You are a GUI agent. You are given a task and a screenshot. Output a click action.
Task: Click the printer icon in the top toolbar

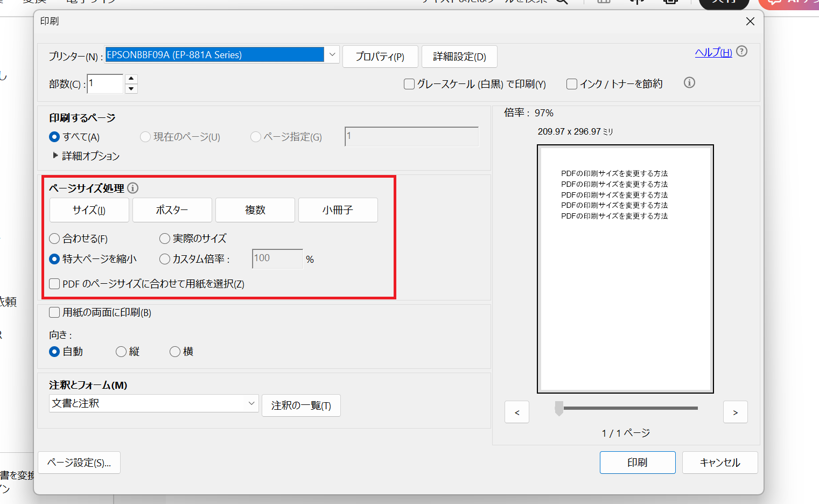pos(670,2)
